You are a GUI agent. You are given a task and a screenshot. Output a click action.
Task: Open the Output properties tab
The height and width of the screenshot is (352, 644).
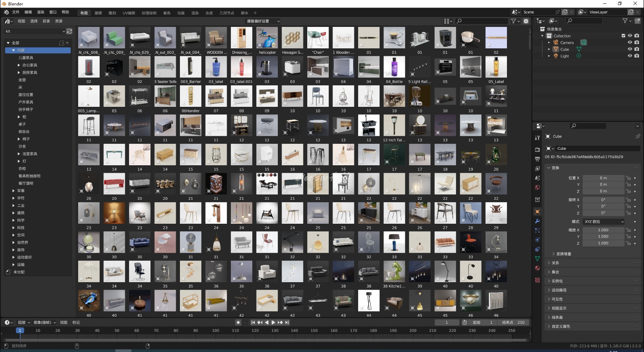pyautogui.click(x=537, y=159)
